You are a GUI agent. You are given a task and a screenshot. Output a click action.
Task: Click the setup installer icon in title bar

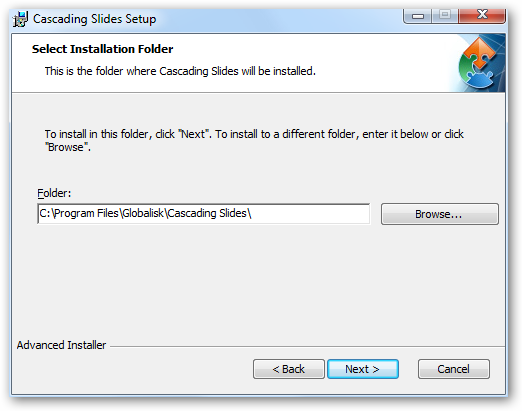point(20,19)
